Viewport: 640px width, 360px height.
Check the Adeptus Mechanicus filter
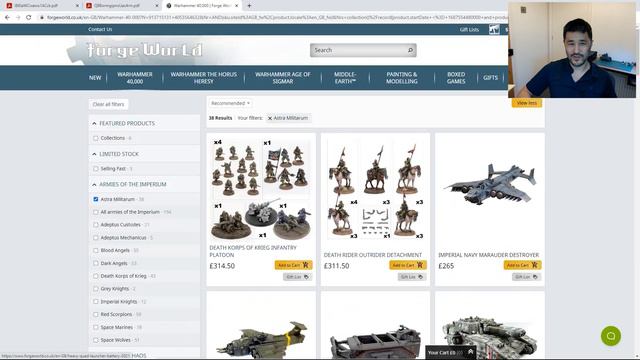coord(96,238)
